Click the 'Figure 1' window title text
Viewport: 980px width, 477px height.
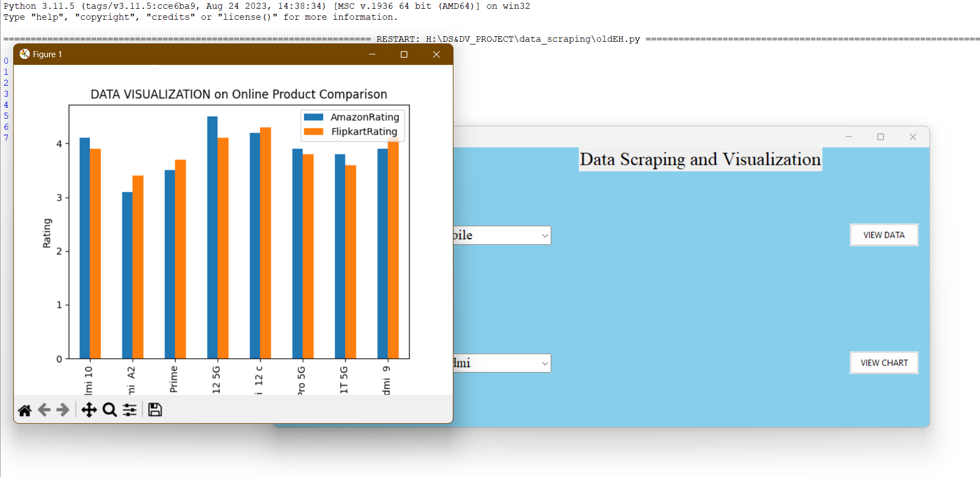click(x=47, y=54)
